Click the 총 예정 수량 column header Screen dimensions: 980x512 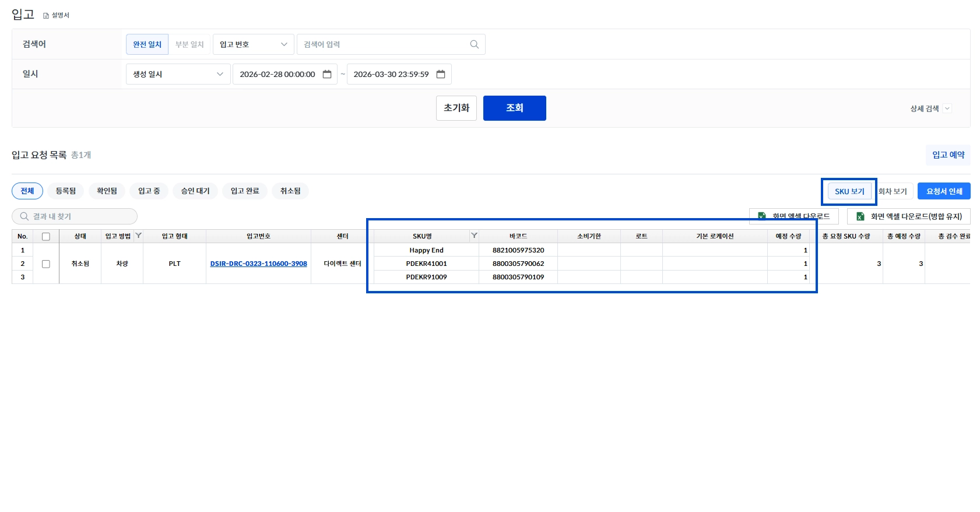(x=904, y=236)
